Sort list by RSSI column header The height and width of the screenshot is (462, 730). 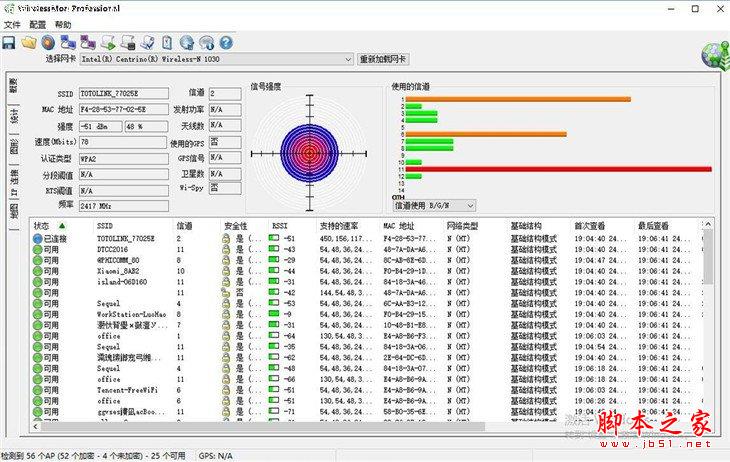point(280,226)
